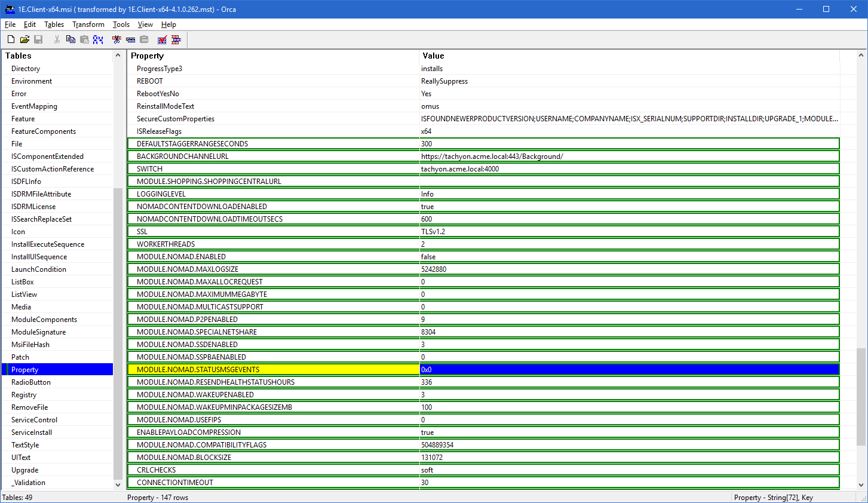The width and height of the screenshot is (868, 503).
Task: Select the ServiceInstall table
Action: tap(32, 433)
